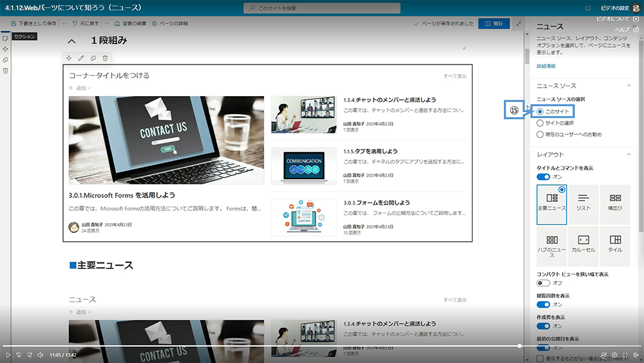Toggle コンパクトビューを狭い幅で表示 switch

click(543, 283)
